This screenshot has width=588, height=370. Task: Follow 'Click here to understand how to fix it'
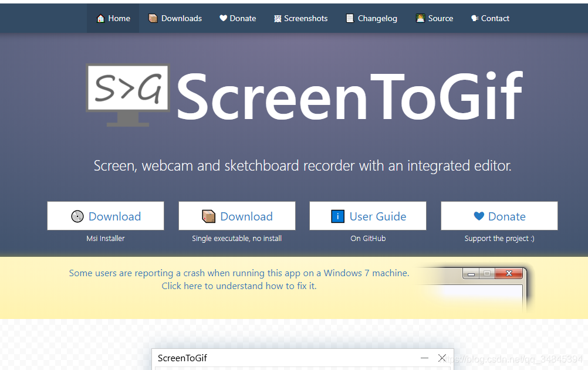(x=239, y=286)
